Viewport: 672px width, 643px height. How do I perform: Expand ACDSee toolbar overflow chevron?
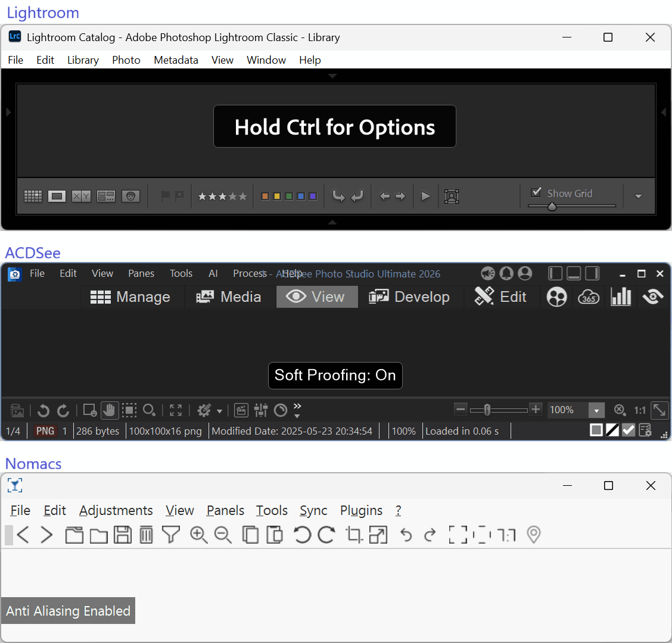click(x=297, y=410)
